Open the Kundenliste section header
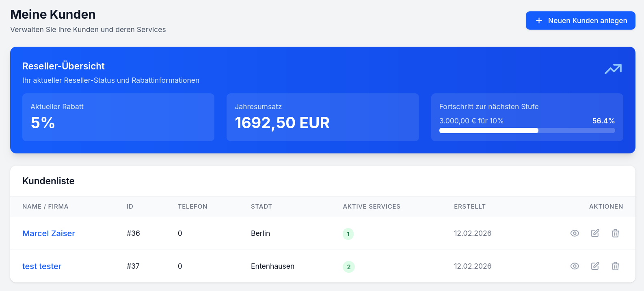644x291 pixels. coord(48,181)
